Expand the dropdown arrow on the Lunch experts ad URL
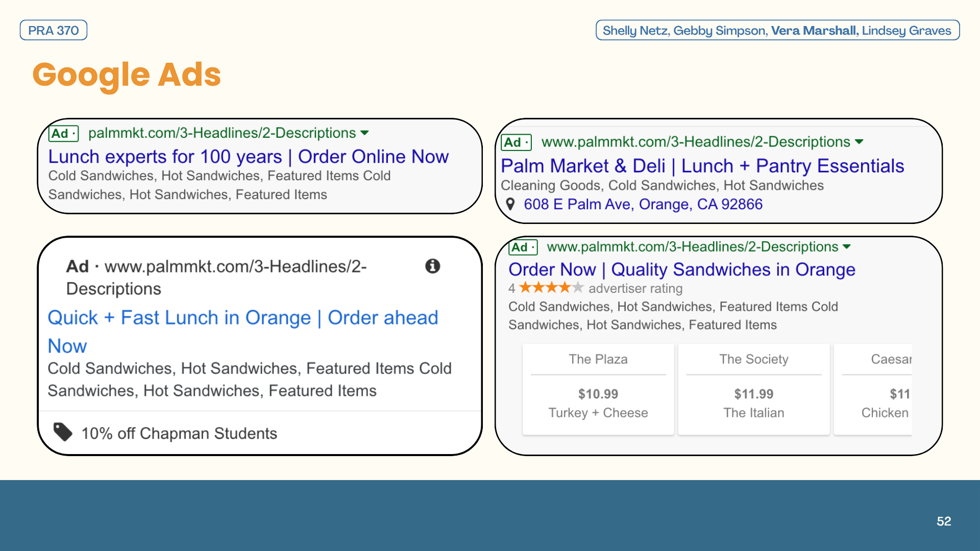The width and height of the screenshot is (980, 551). tap(364, 133)
